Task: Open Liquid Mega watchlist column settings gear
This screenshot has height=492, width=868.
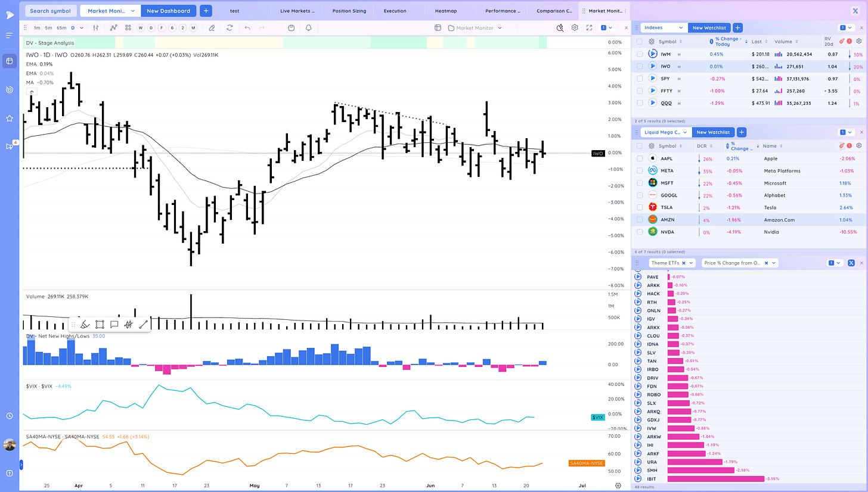Action: click(859, 145)
